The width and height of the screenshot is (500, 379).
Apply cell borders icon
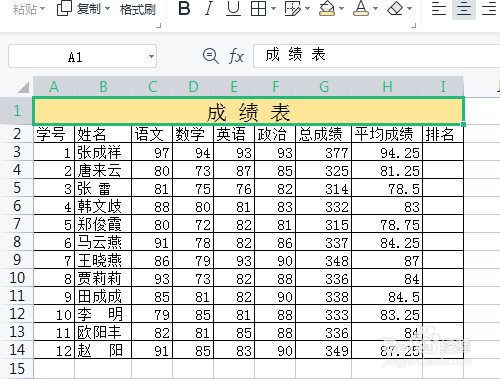258,9
